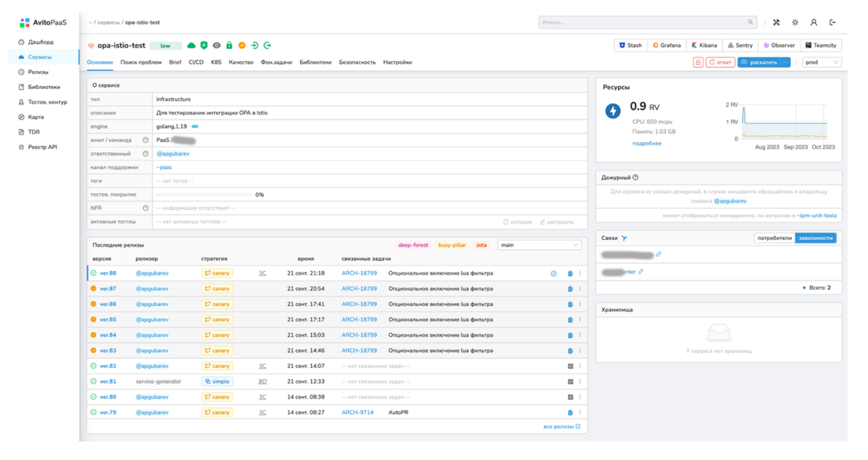Image resolution: width=868 pixels, height=460 pixels.
Task: Switch to the Brief tab
Action: point(175,62)
